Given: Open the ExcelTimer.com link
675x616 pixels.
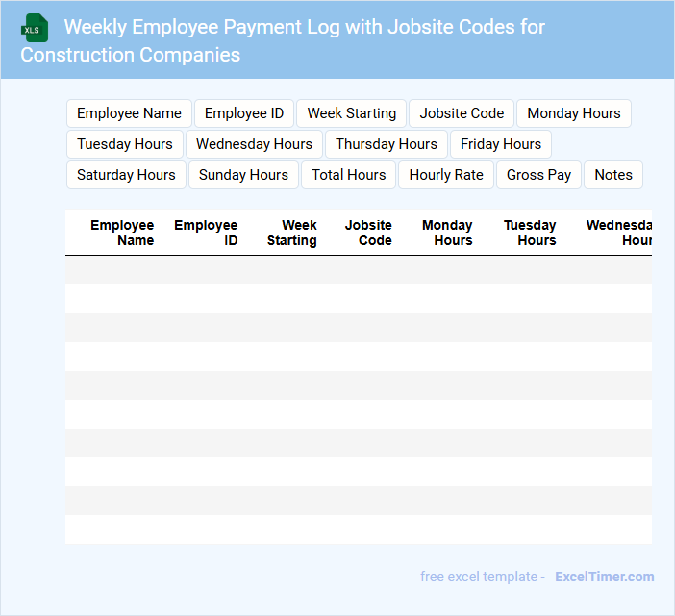Looking at the screenshot, I should pyautogui.click(x=604, y=577).
